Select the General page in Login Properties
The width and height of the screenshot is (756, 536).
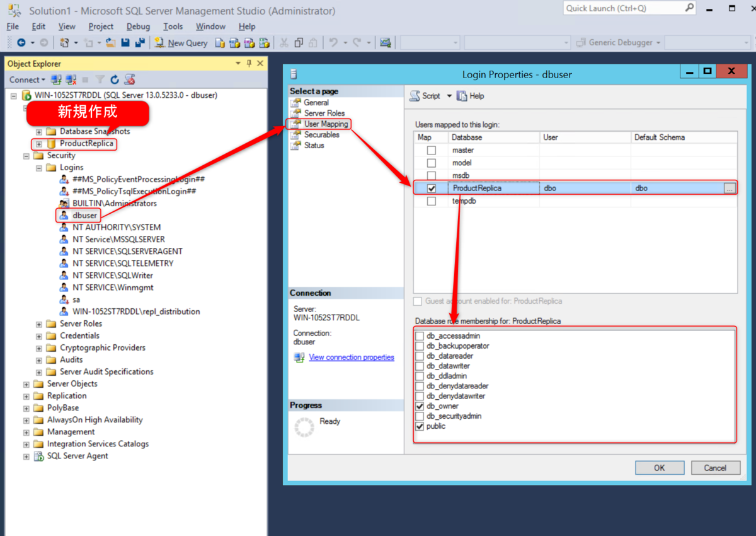[316, 102]
